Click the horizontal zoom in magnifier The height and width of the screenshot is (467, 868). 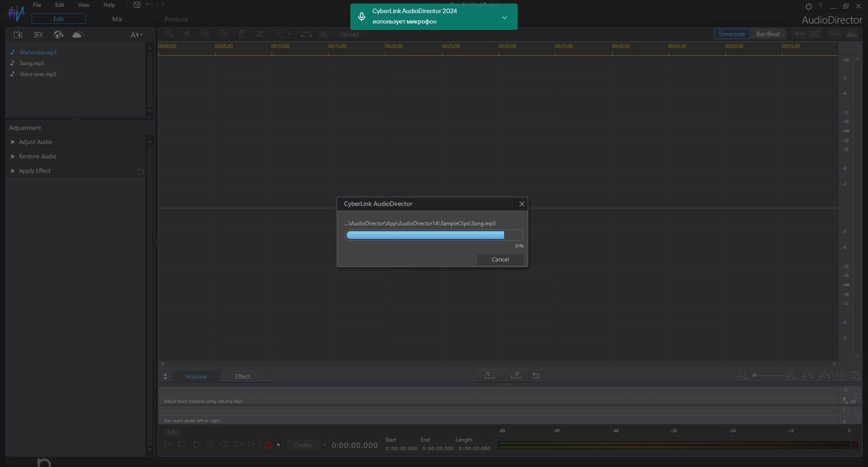point(791,376)
